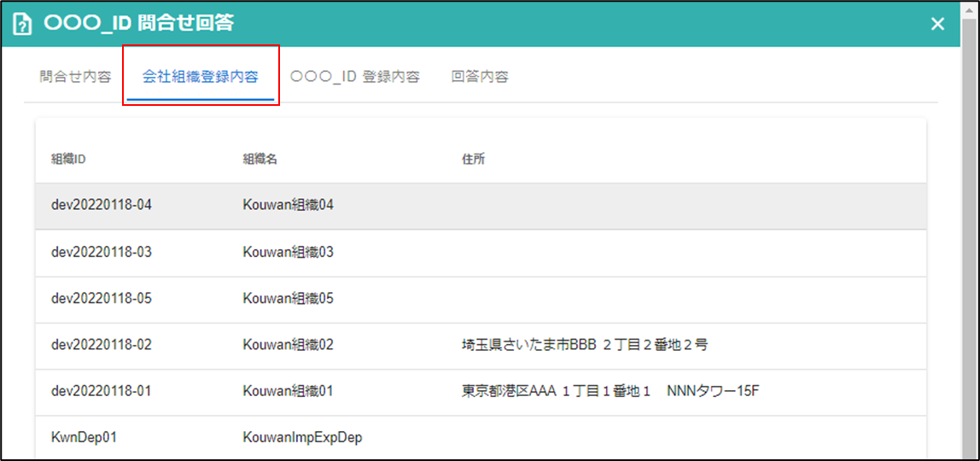Choose the dev20220118-02 organization ID cell
This screenshot has height=461, width=980.
coord(102,345)
